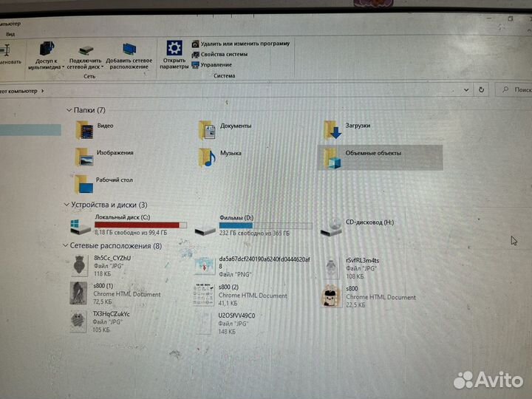Click the Поиск search field
The image size is (532, 399).
pos(514,89)
